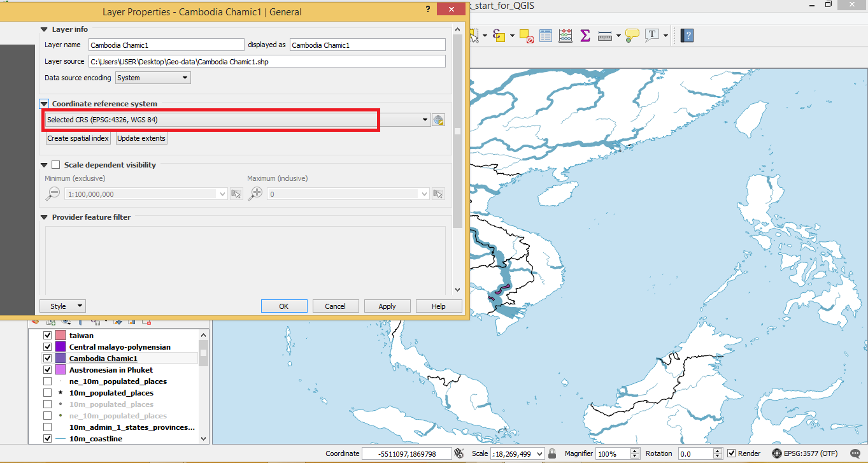Click set-to-current-scale icon beside the Maximum scale
Viewport: 868px width, 463px height.
click(x=438, y=194)
